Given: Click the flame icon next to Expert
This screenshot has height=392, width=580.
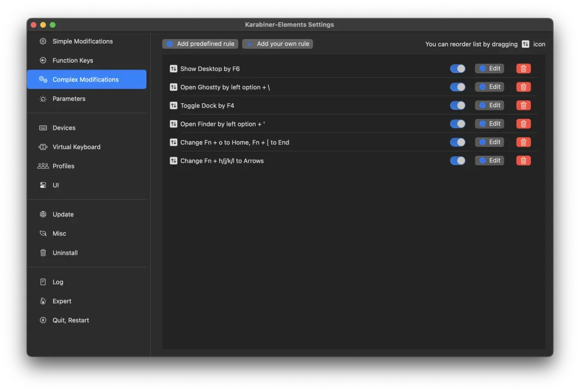Looking at the screenshot, I should pyautogui.click(x=43, y=301).
